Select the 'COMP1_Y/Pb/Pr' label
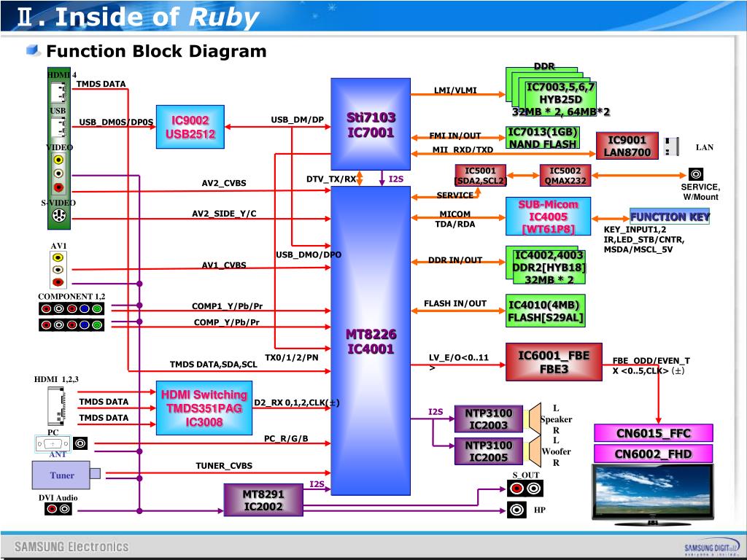 (228, 306)
